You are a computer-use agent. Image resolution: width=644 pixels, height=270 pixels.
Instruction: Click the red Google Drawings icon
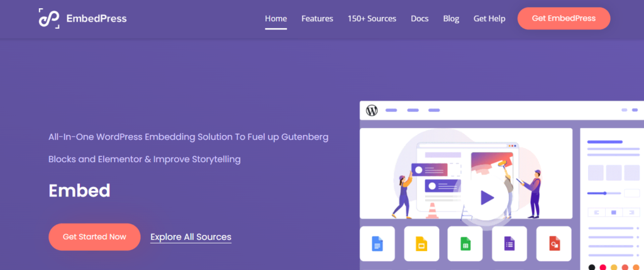pyautogui.click(x=553, y=244)
